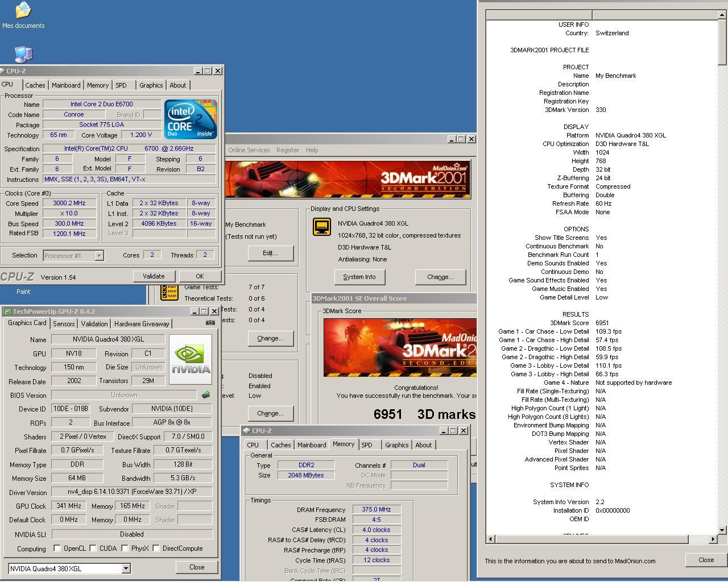The height and width of the screenshot is (582, 728).
Task: Click the Core Speed 3000.2 MHz field
Action: [x=69, y=203]
